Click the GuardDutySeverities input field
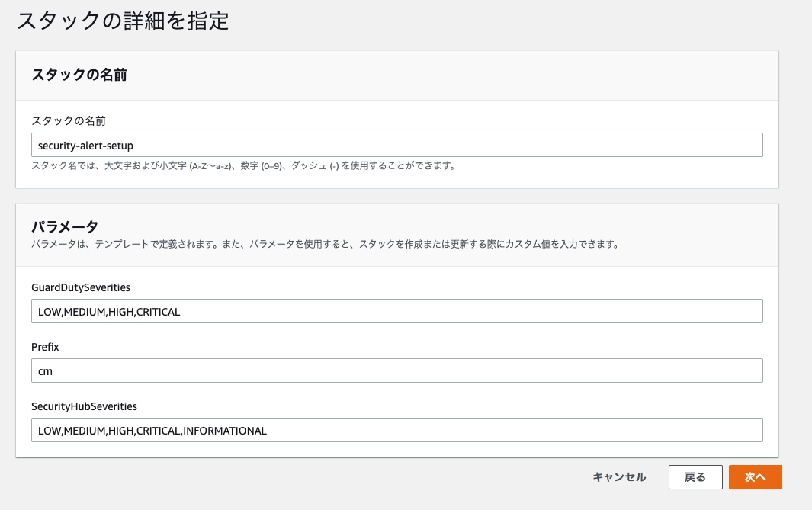Viewport: 812px width, 510px height. [396, 311]
